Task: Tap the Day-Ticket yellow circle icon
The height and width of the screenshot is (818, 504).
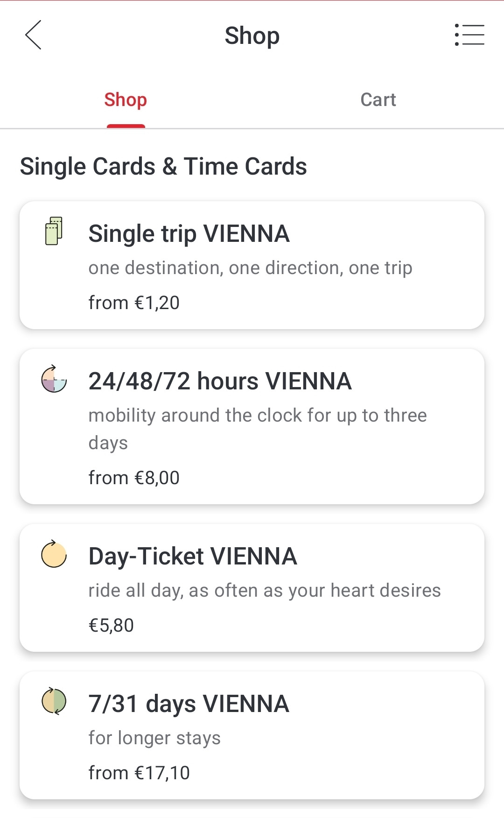Action: click(x=54, y=554)
